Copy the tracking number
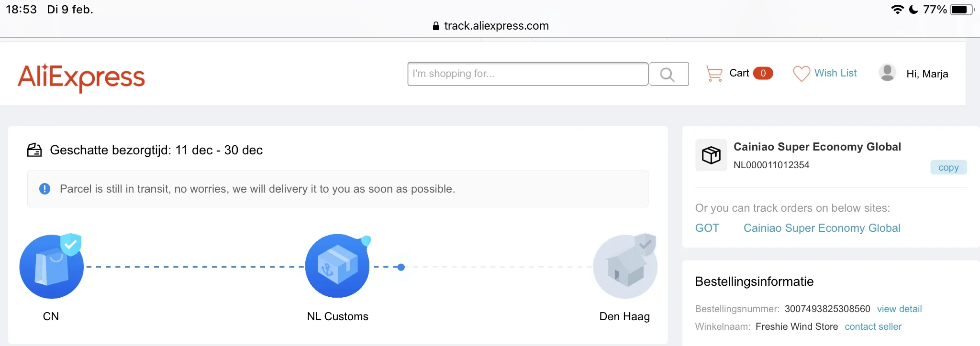Viewport: 980px width, 346px height. coord(948,167)
